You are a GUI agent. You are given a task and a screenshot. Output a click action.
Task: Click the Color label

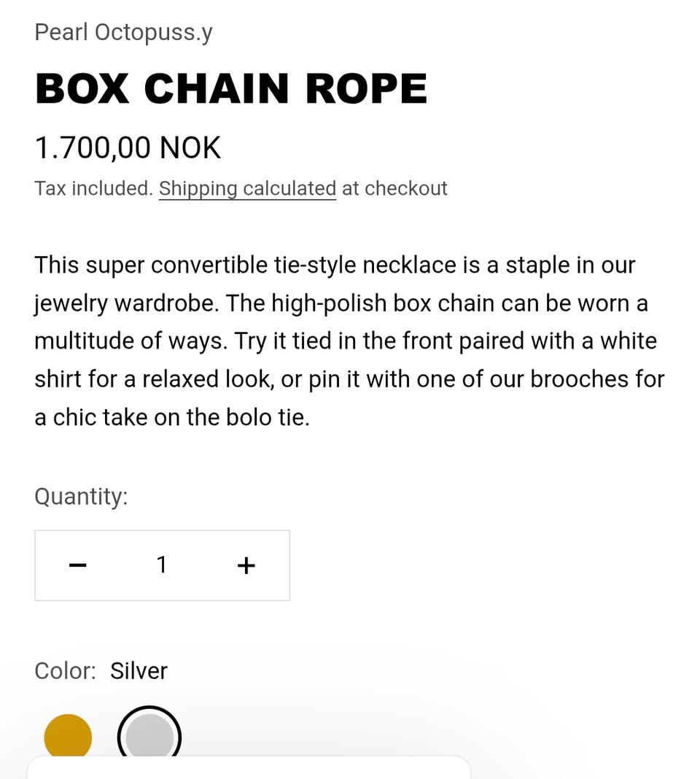[65, 671]
